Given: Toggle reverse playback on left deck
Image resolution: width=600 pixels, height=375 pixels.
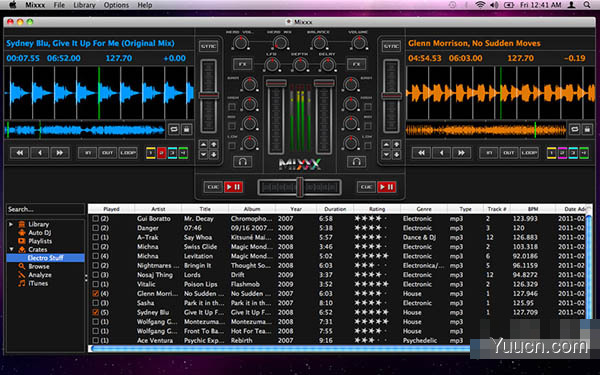Looking at the screenshot, I should [40, 153].
